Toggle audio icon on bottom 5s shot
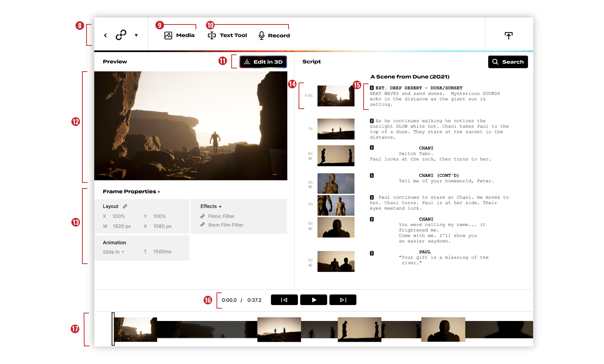 [x=310, y=265]
